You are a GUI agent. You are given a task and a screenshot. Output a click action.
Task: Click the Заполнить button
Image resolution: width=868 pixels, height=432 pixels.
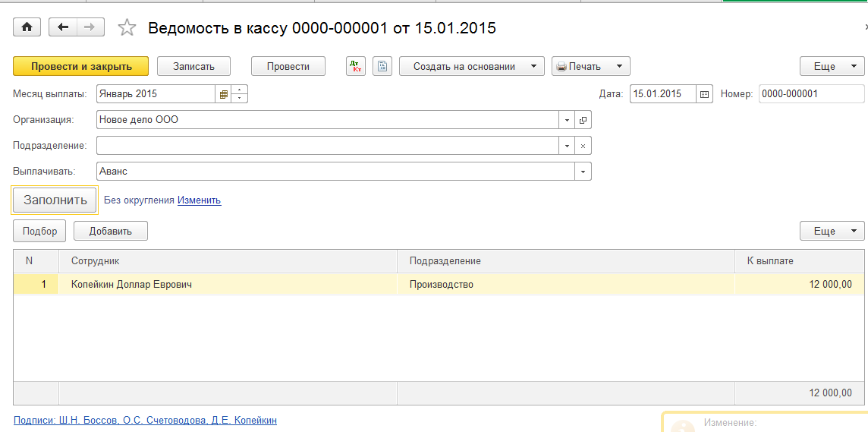(x=55, y=200)
